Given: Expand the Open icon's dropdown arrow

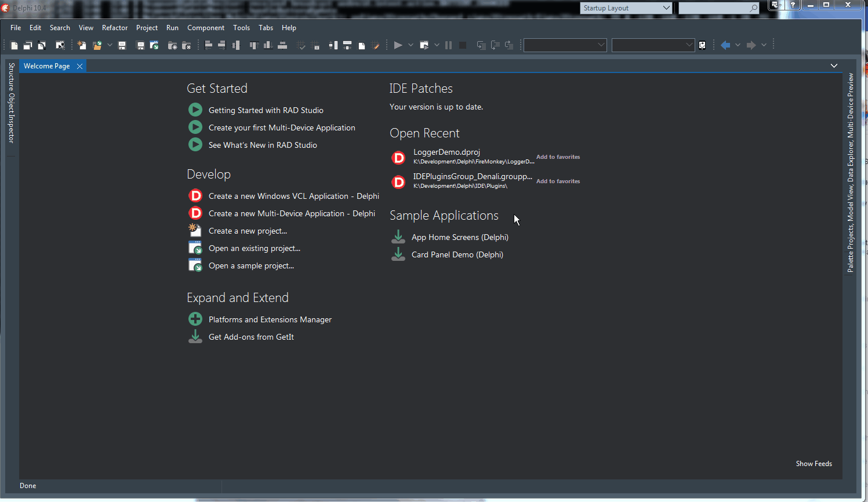Looking at the screenshot, I should pos(110,45).
